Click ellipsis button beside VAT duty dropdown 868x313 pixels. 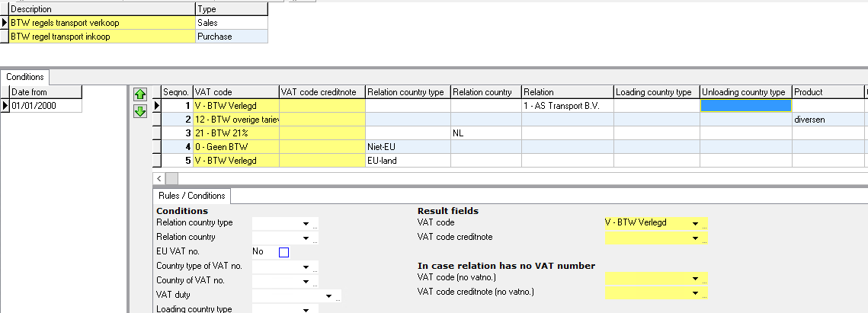(x=338, y=298)
